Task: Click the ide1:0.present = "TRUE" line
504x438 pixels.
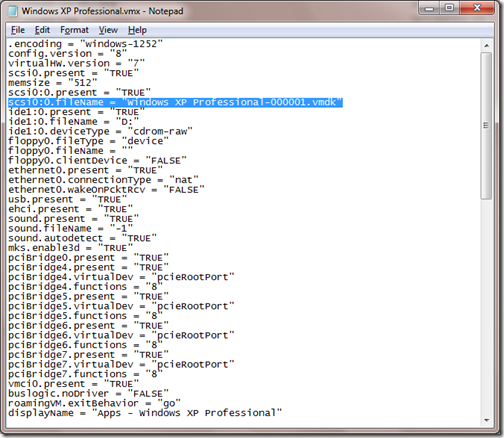Action: [x=76, y=112]
